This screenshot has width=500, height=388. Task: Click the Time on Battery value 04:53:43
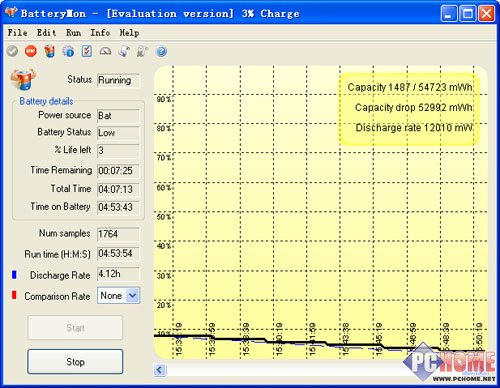click(118, 207)
